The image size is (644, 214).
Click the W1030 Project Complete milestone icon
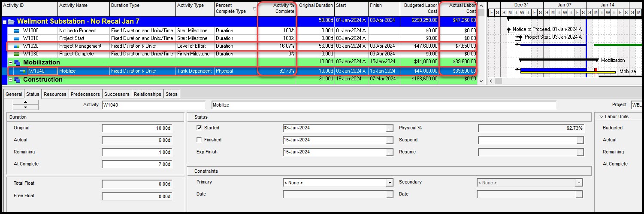[17, 54]
